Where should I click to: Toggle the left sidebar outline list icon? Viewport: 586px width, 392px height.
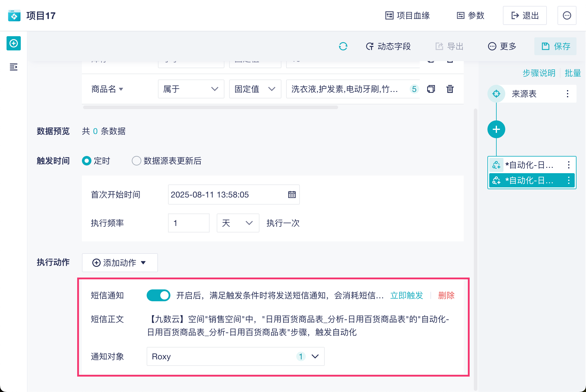pyautogui.click(x=14, y=67)
